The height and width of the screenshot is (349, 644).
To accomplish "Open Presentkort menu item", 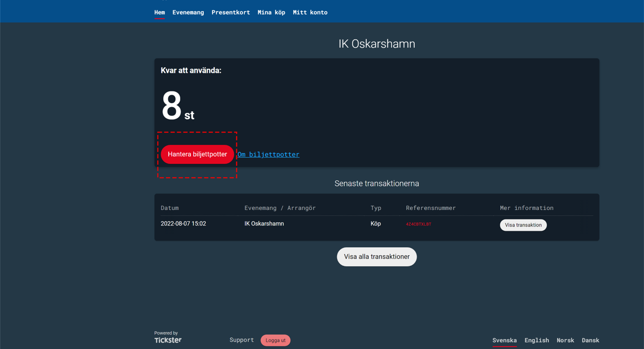I will (x=230, y=13).
